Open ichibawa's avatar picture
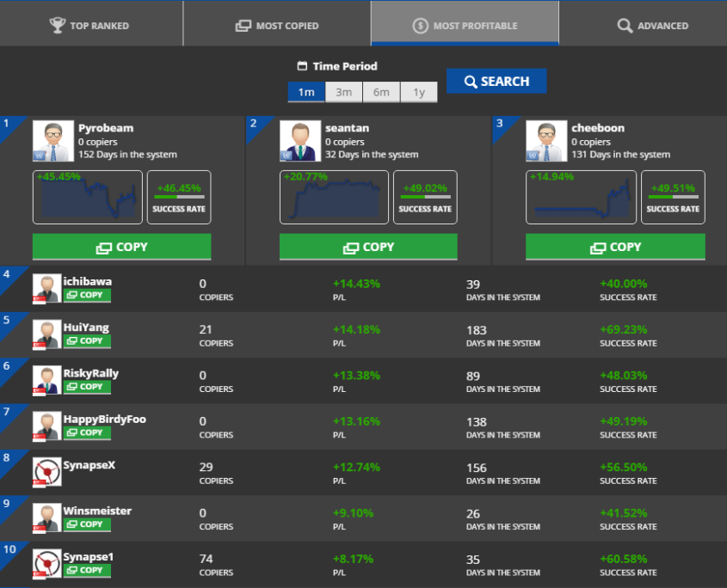727x588 pixels. pos(46,288)
